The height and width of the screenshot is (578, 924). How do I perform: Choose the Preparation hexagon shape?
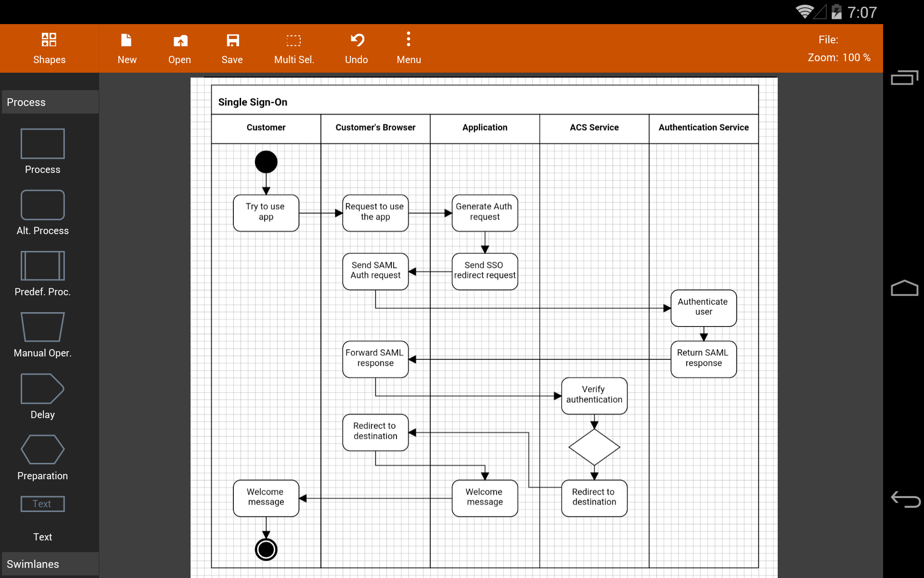[43, 449]
